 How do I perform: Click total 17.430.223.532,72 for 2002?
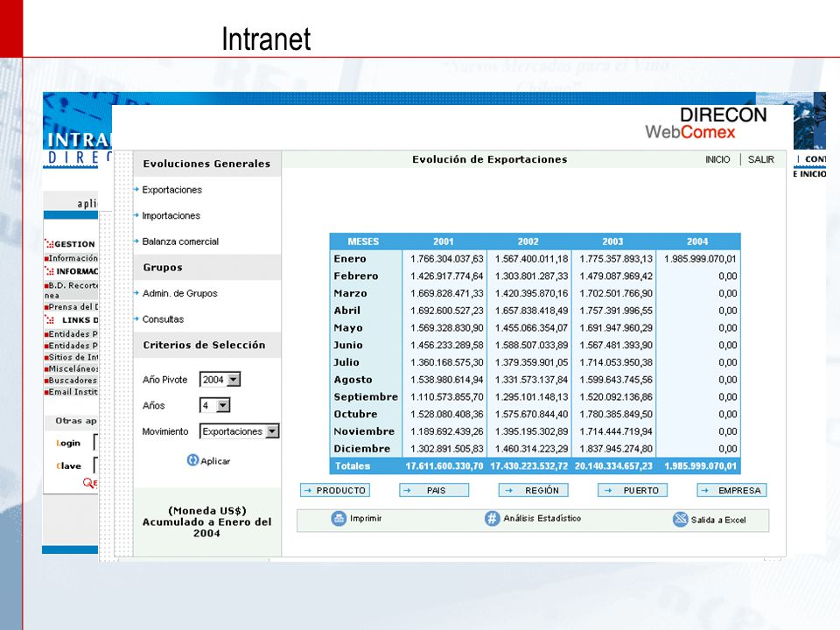[529, 466]
